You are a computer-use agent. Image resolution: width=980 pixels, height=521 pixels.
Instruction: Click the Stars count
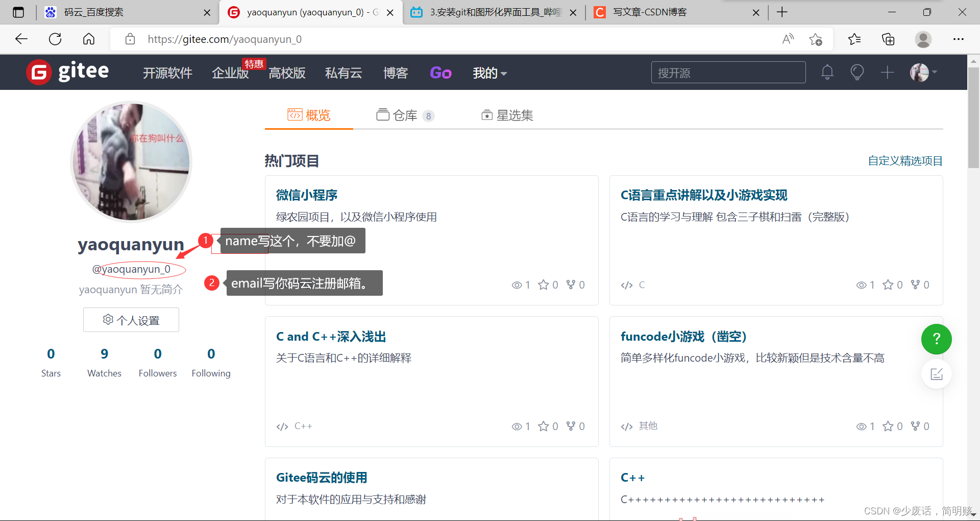pos(51,354)
